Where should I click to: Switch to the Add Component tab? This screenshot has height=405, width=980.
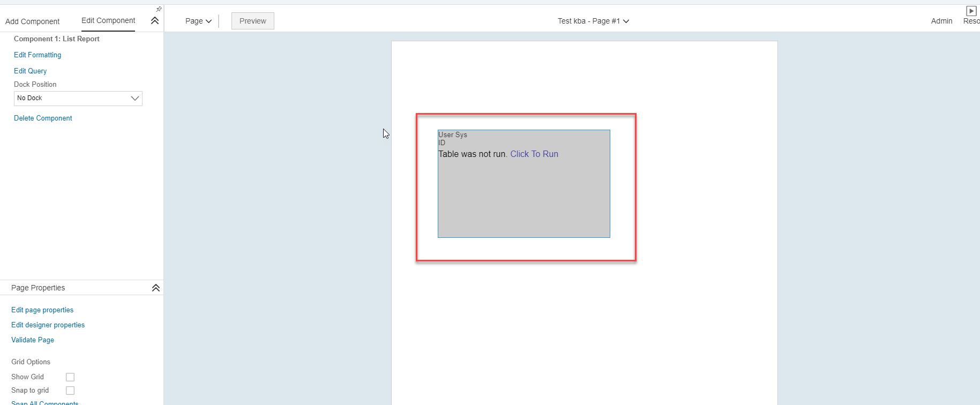coord(32,21)
